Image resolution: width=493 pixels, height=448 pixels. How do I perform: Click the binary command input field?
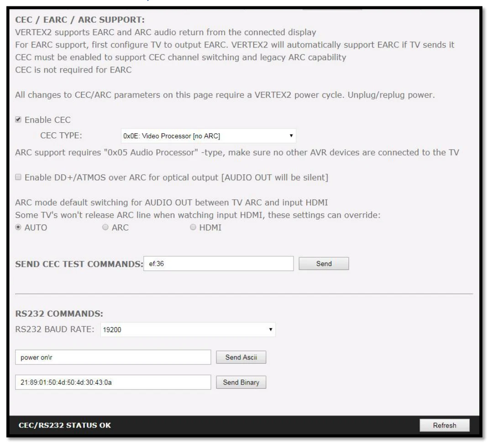coord(113,382)
